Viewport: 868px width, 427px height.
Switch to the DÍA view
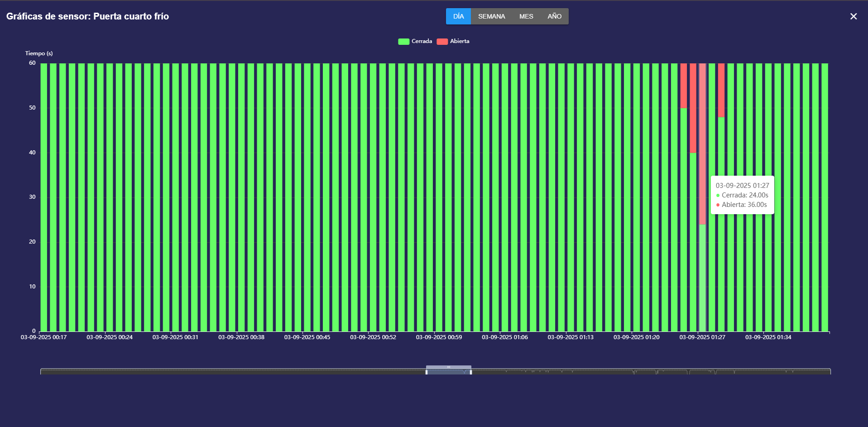pyautogui.click(x=458, y=16)
